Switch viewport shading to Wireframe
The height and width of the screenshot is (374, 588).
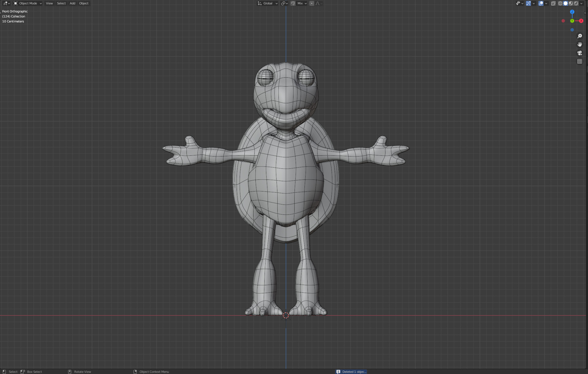(560, 3)
